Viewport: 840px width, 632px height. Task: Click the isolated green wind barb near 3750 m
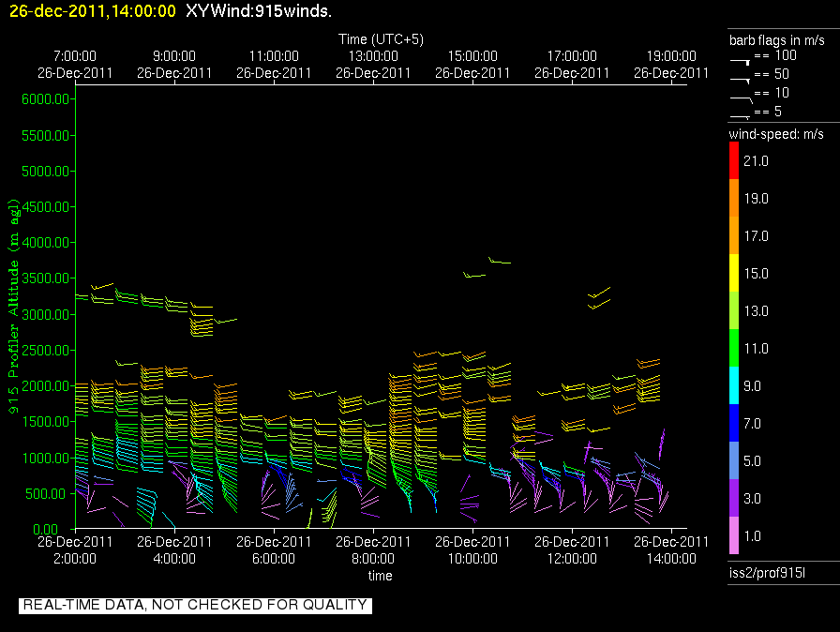pyautogui.click(x=500, y=261)
